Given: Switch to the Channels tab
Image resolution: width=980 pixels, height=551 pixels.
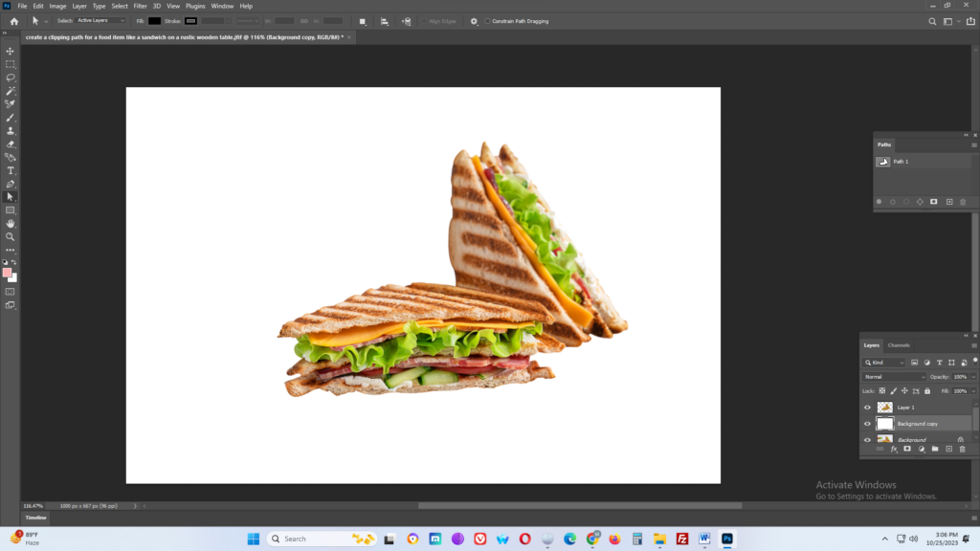Looking at the screenshot, I should pos(899,345).
